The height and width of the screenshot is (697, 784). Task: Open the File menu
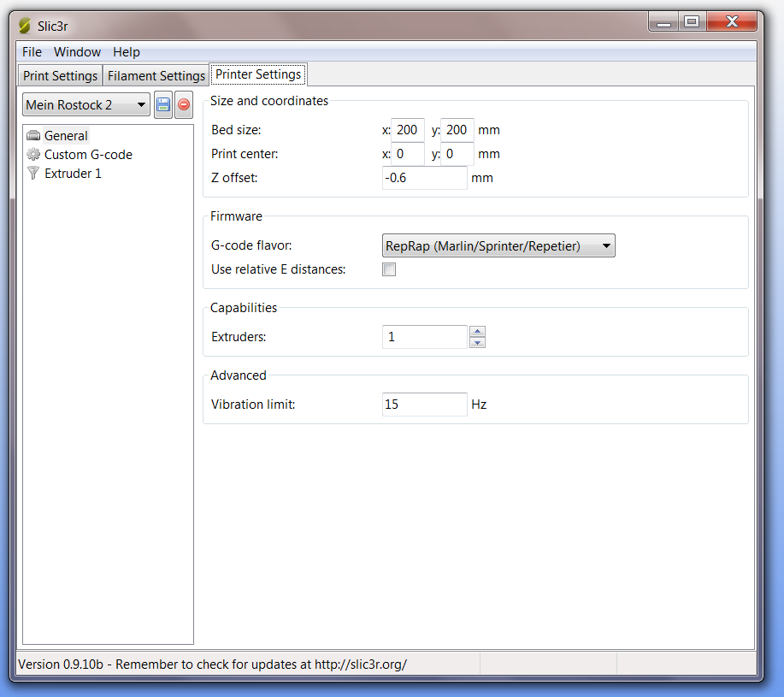(x=31, y=52)
